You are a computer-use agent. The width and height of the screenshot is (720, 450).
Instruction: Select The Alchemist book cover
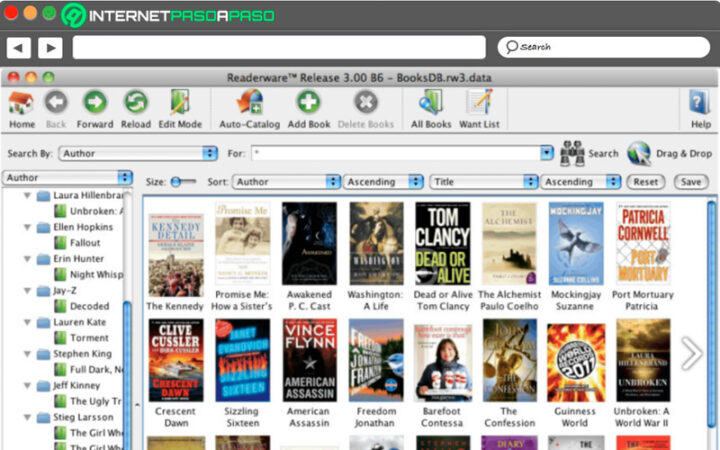509,243
